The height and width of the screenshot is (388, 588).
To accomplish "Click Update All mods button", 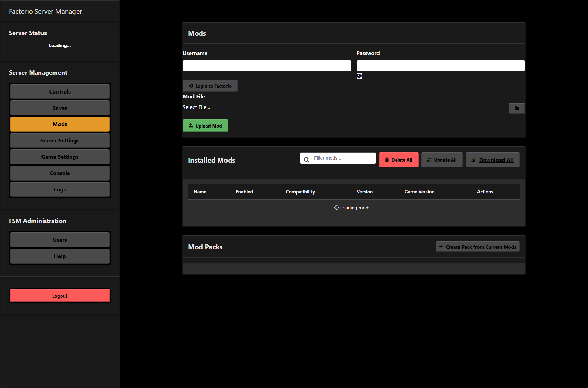I will pos(442,160).
